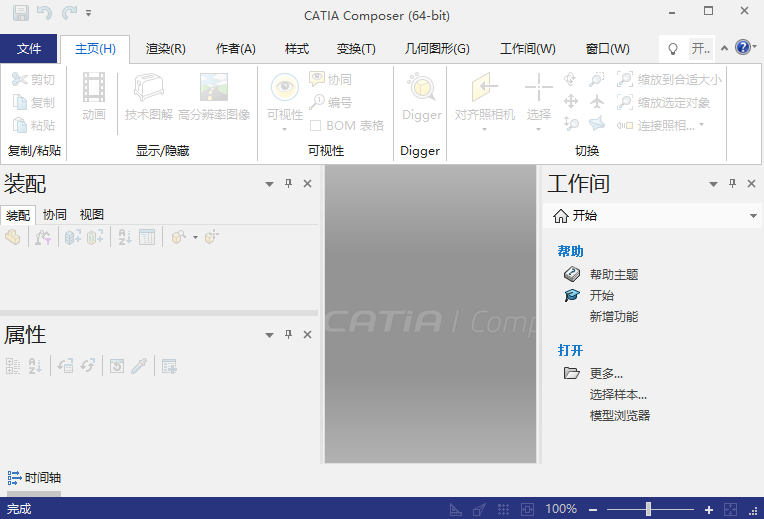
Task: Toggle 协同 visibility in ribbon
Action: pos(330,79)
